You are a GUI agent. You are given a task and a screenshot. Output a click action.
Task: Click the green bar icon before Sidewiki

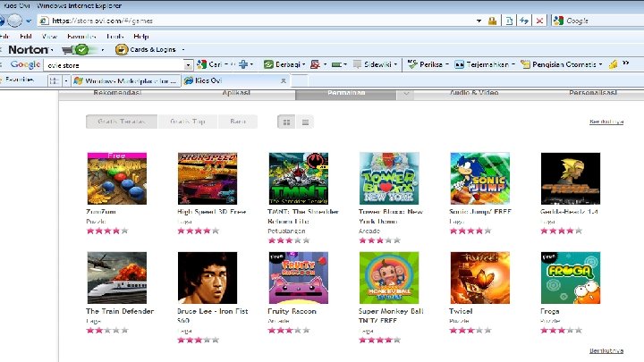(x=336, y=64)
